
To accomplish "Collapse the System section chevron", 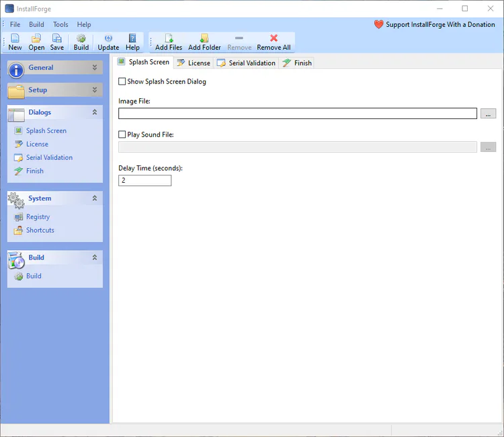I will coord(95,198).
